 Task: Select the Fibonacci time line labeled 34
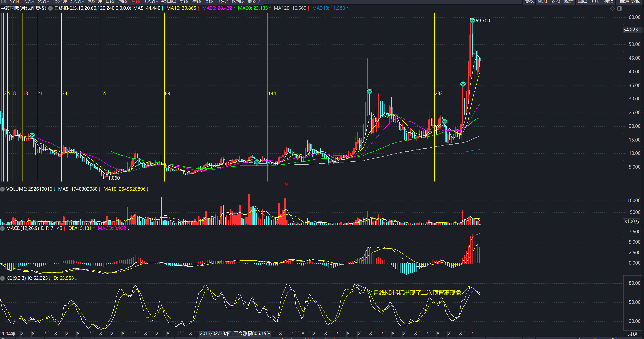tap(62, 97)
